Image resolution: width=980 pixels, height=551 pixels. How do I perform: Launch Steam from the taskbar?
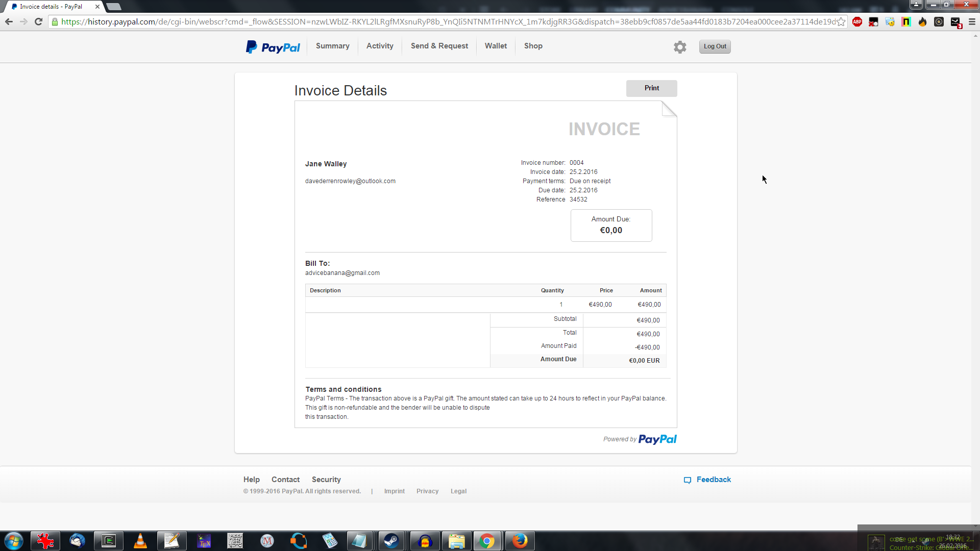click(x=391, y=541)
